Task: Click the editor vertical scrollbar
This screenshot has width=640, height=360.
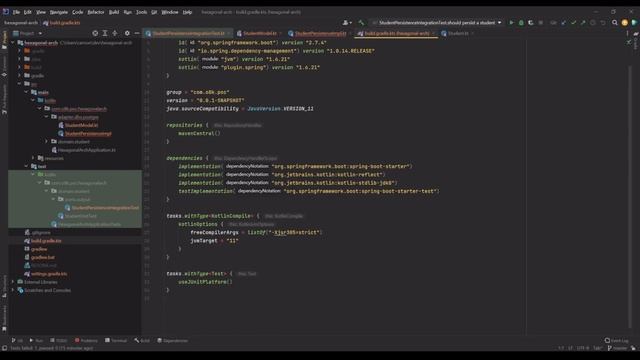Action: tap(631, 196)
